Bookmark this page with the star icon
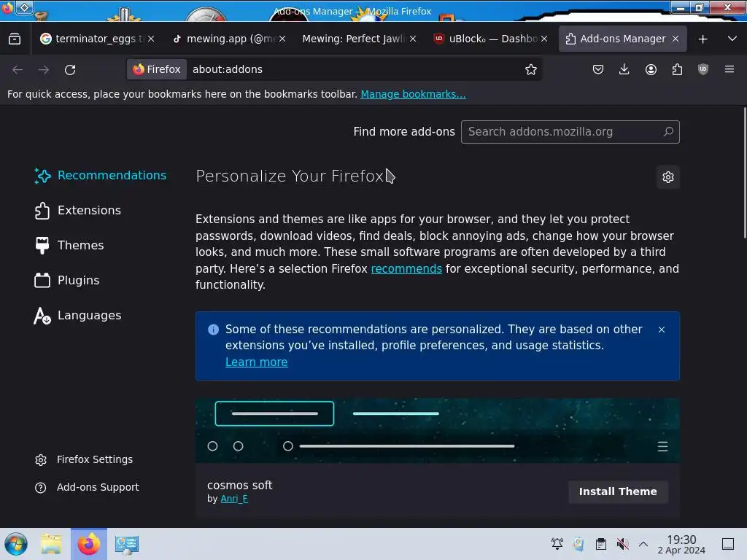This screenshot has height=560, width=747. click(x=531, y=69)
